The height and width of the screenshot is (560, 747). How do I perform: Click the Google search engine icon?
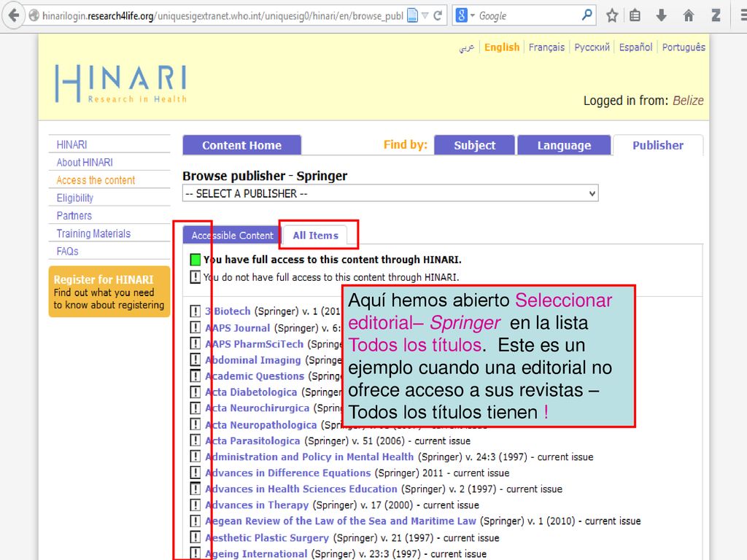pyautogui.click(x=461, y=16)
